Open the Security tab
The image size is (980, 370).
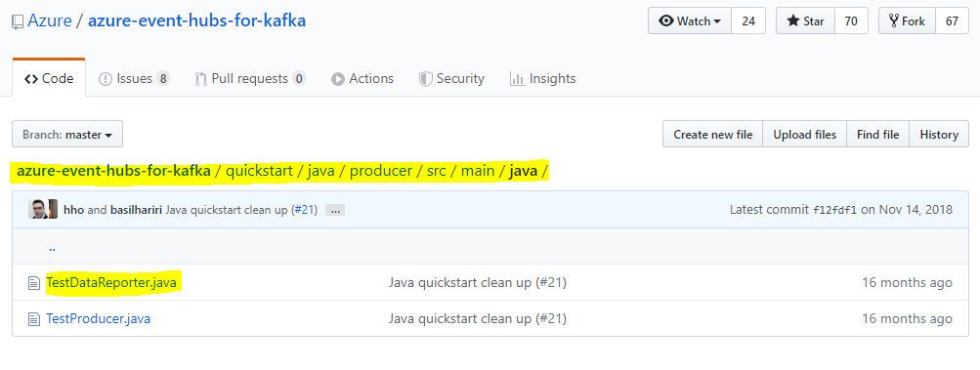(x=451, y=79)
